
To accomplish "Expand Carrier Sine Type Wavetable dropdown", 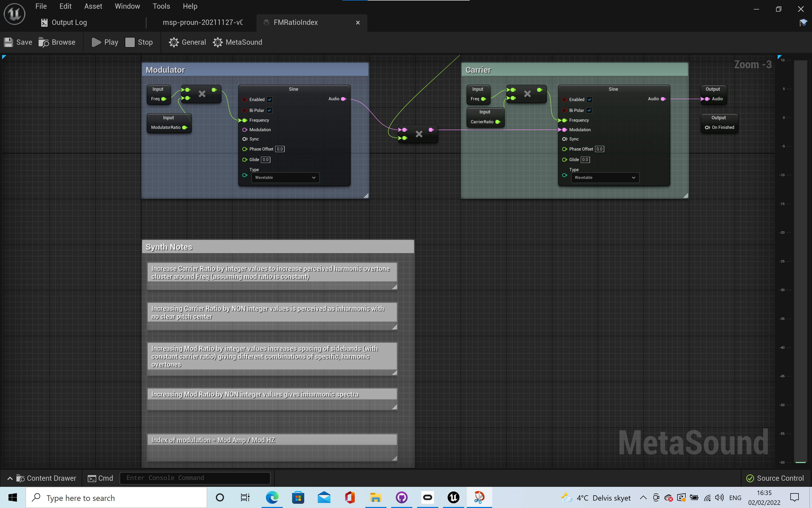I will pyautogui.click(x=605, y=177).
